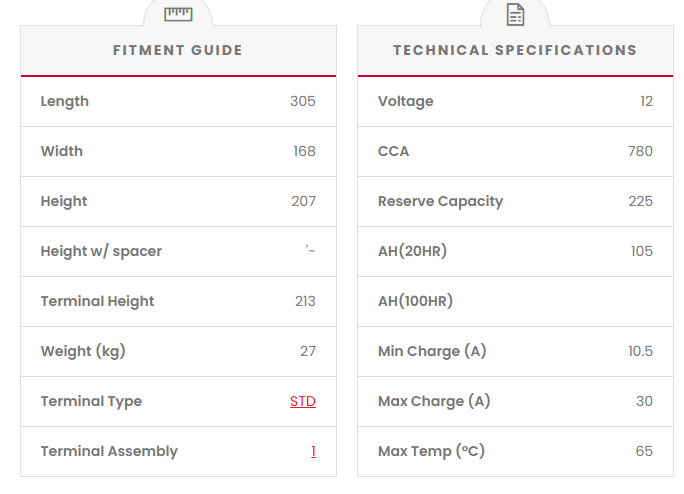The height and width of the screenshot is (494, 684).
Task: Select the CCA value 780
Action: point(640,151)
